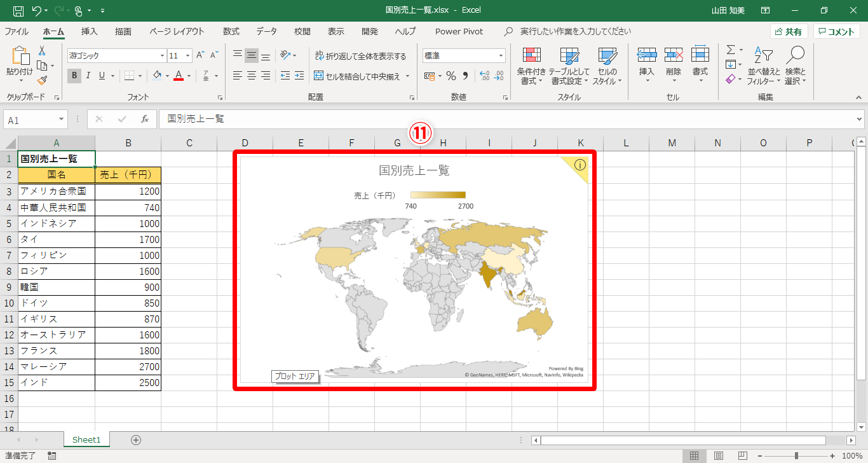Click the Insert cells (挿入) icon
The height and width of the screenshot is (463, 868).
pos(646,55)
